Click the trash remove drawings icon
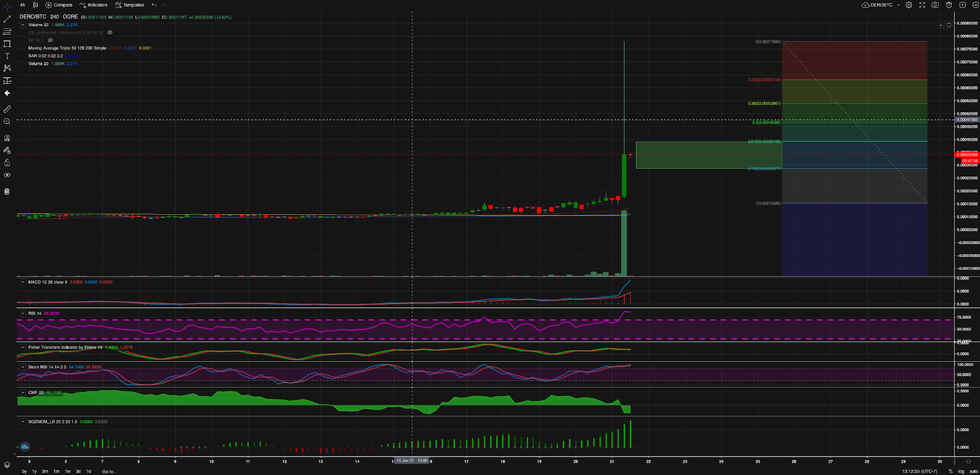980x475 pixels. pyautogui.click(x=7, y=191)
